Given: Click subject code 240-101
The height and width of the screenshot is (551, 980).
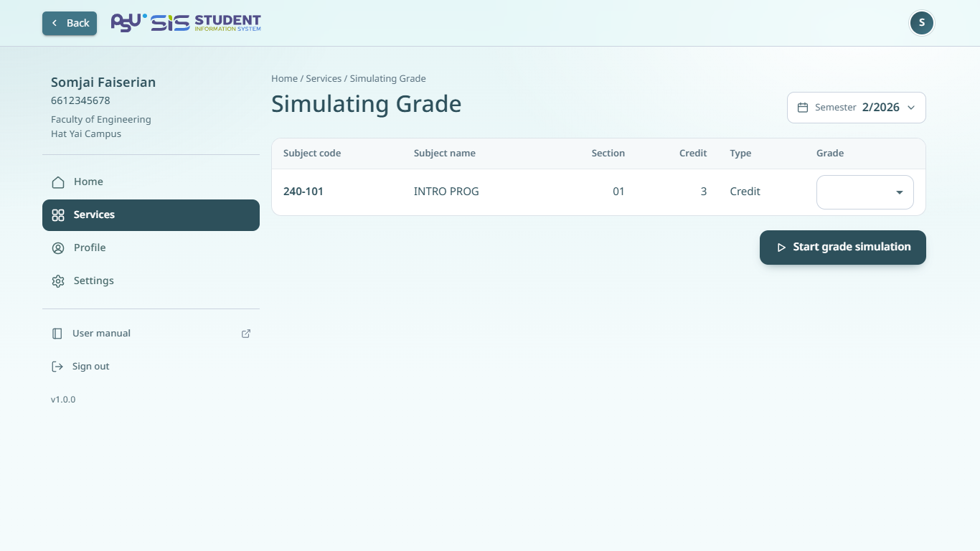Looking at the screenshot, I should tap(303, 192).
